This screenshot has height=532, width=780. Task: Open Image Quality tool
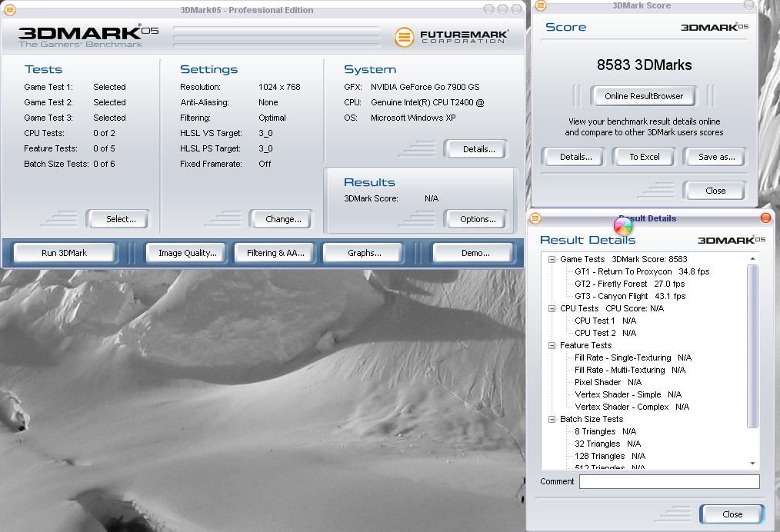188,253
